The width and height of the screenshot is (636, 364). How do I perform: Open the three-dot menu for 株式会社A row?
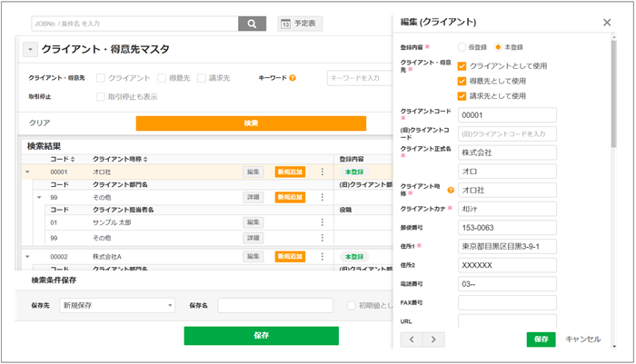(322, 257)
